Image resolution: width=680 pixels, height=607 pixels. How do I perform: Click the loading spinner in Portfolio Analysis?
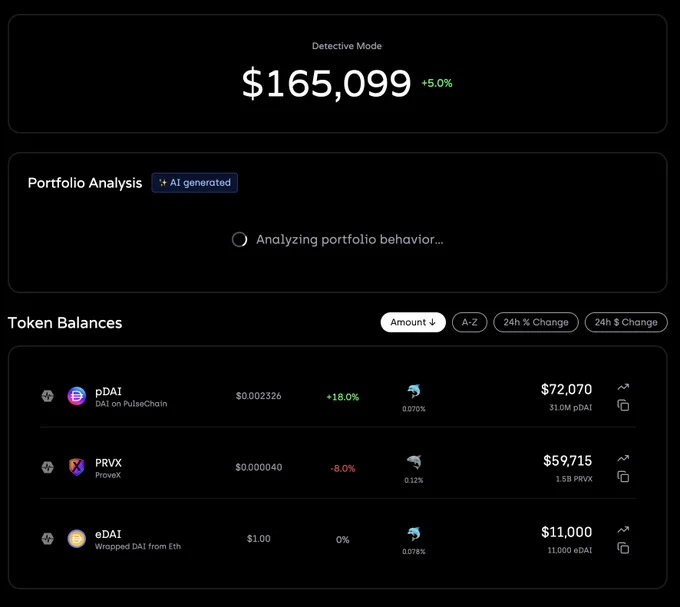[x=239, y=239]
